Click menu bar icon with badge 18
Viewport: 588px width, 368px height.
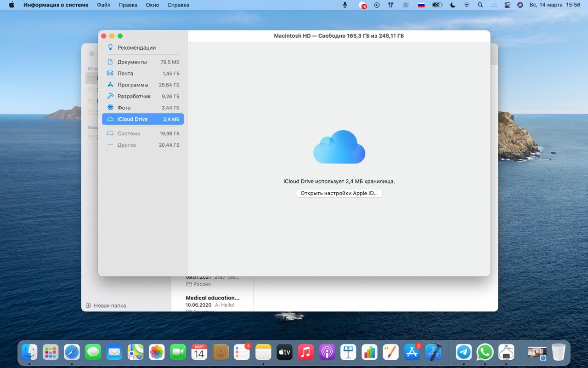pyautogui.click(x=363, y=5)
